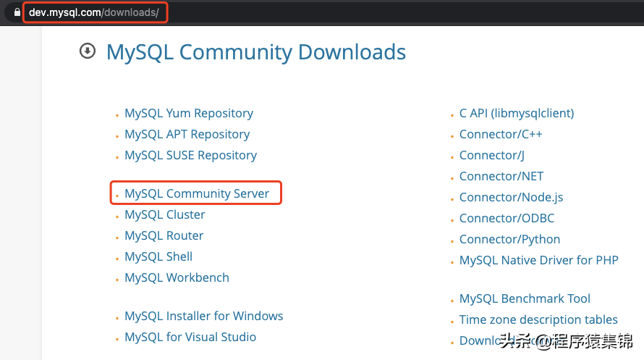Select the dev.mysql.com/downloads/ address bar URL
Viewport: 644px width, 360px height.
pos(93,12)
